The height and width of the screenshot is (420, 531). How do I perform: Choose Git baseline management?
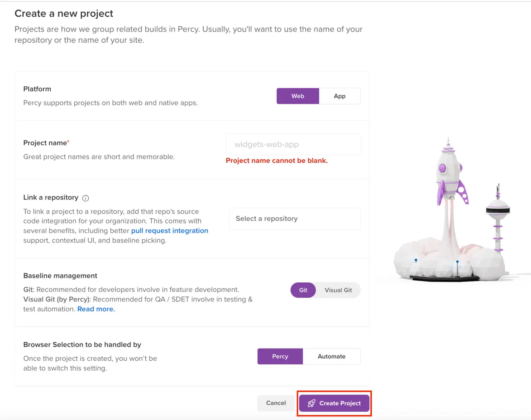303,290
